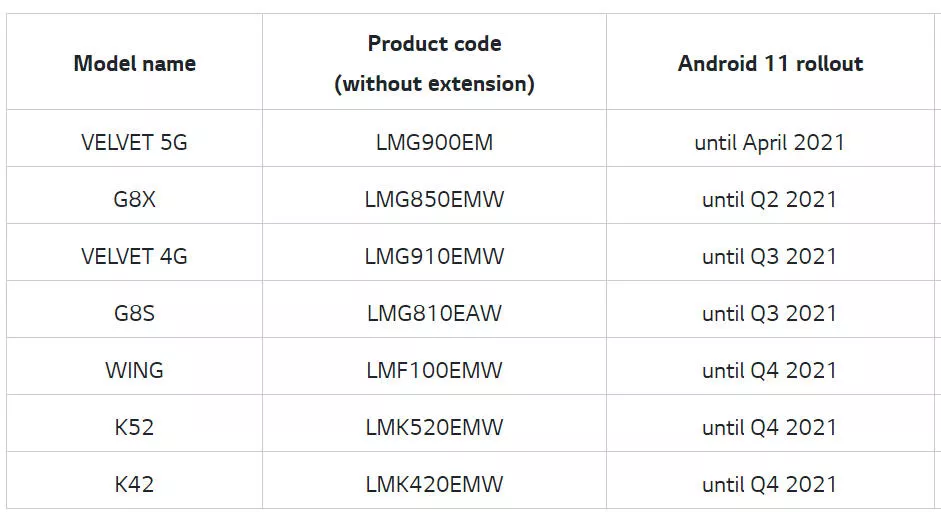
Task: Click the until Q2 2021 cell
Action: [x=770, y=199]
